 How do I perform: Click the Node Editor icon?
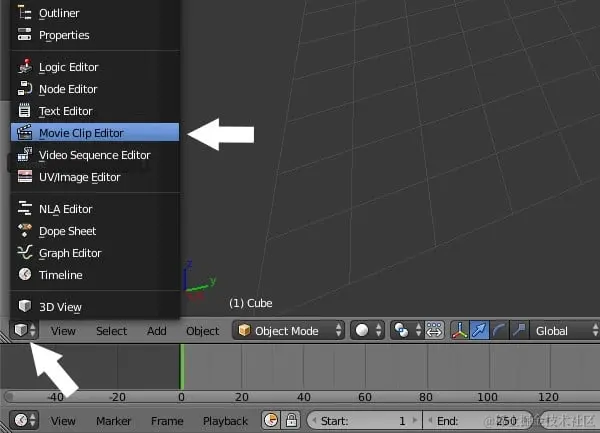click(x=24, y=88)
